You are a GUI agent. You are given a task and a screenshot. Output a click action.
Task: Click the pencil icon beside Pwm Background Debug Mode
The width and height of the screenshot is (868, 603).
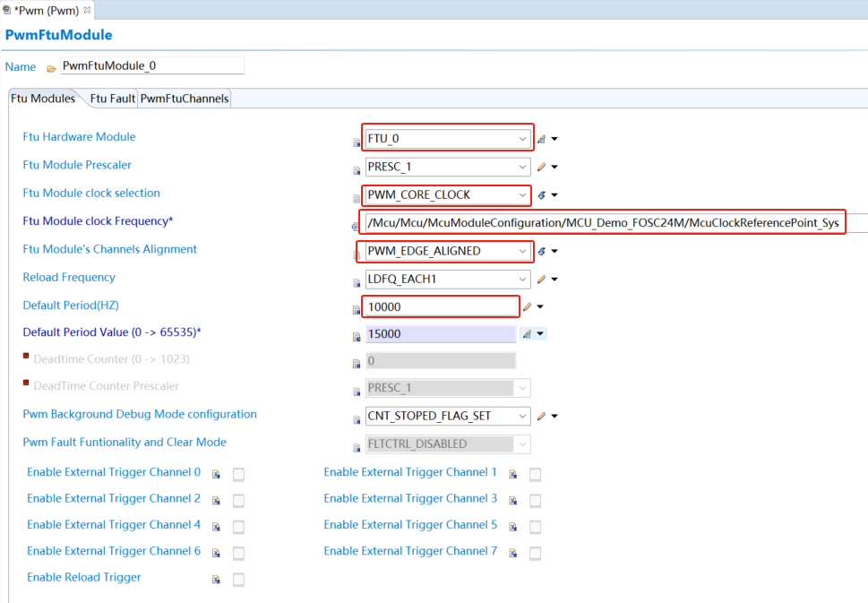click(x=541, y=417)
